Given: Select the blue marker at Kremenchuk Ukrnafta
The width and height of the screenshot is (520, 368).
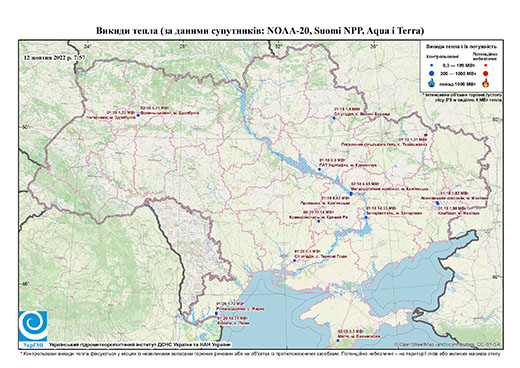Looking at the screenshot, I should pos(319,169).
